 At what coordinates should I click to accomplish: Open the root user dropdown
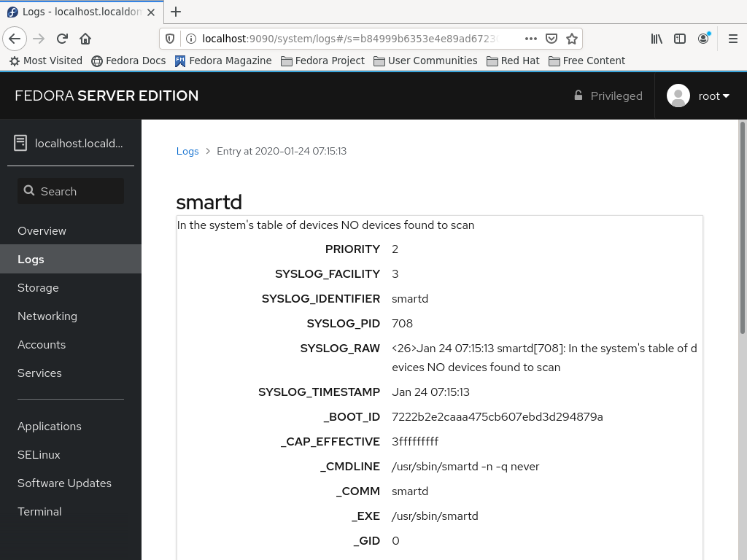pyautogui.click(x=713, y=96)
